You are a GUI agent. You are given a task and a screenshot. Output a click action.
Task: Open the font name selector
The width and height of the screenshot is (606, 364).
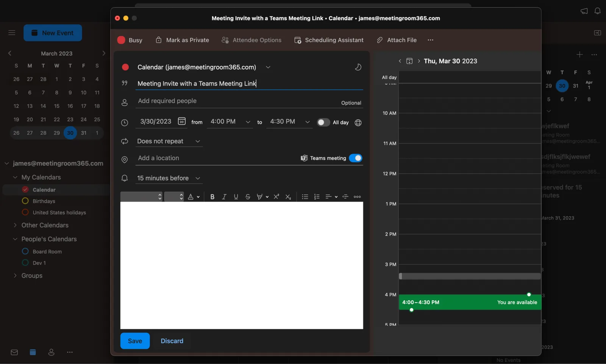(x=141, y=197)
